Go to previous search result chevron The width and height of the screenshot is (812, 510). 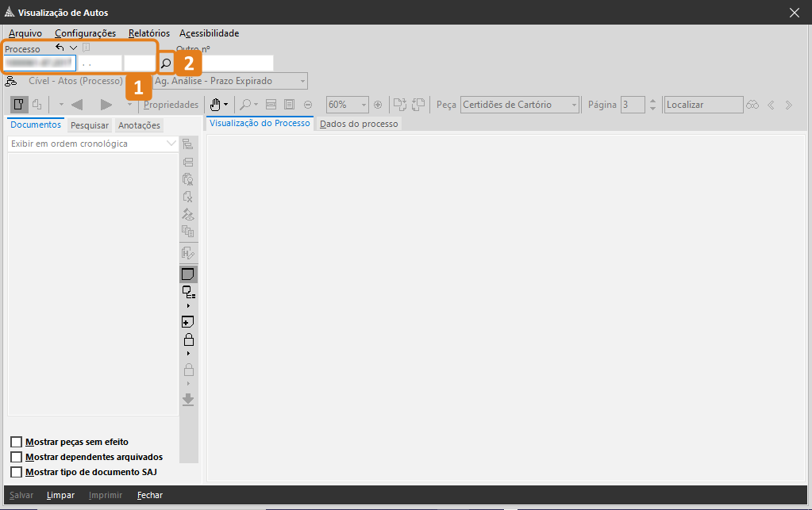771,105
